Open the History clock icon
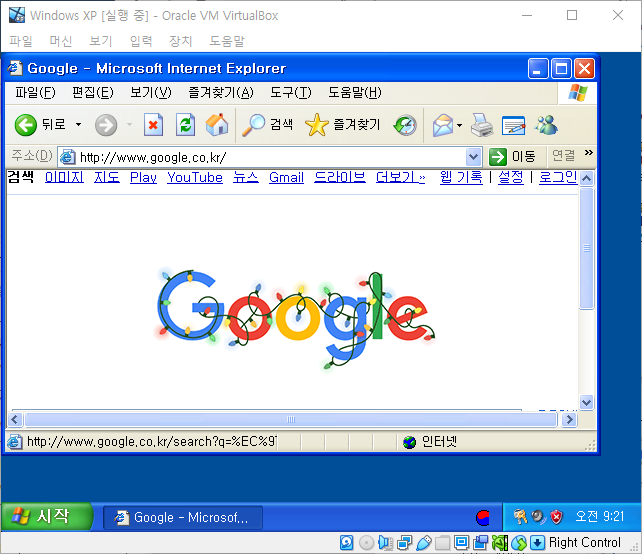 pyautogui.click(x=405, y=125)
